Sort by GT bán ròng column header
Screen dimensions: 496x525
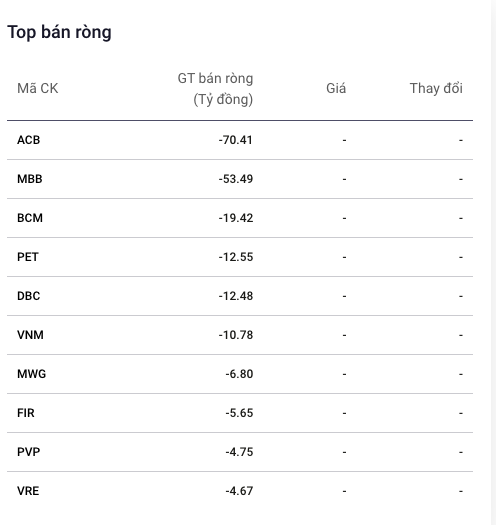click(x=215, y=89)
